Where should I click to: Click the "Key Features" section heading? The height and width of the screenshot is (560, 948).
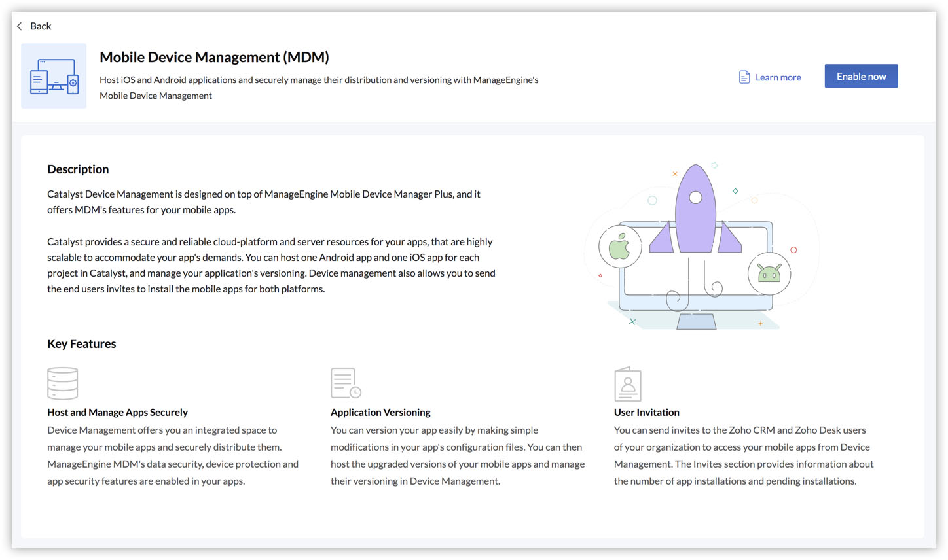point(81,344)
